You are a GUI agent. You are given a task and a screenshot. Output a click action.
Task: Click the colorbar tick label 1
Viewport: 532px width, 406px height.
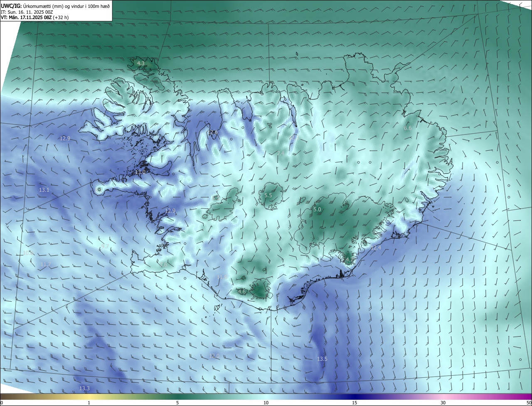tap(89, 403)
